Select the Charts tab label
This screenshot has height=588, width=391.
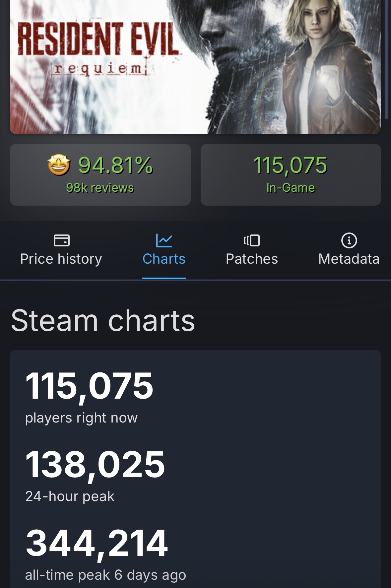pos(164,259)
